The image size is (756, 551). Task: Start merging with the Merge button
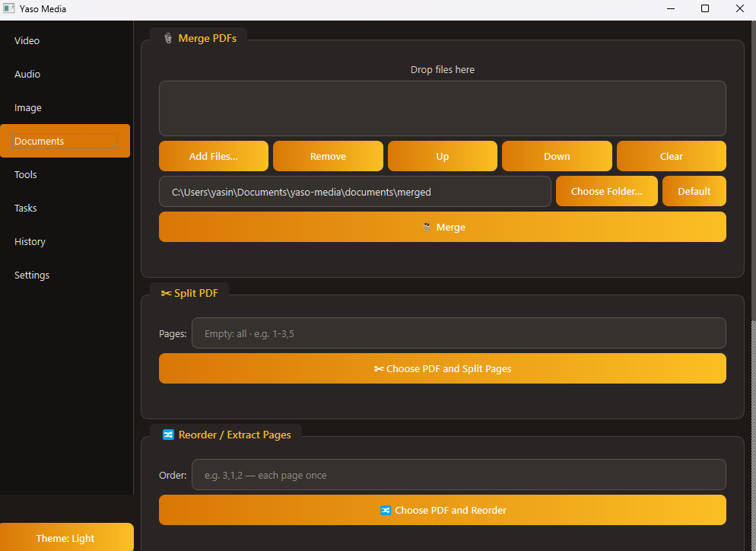443,227
